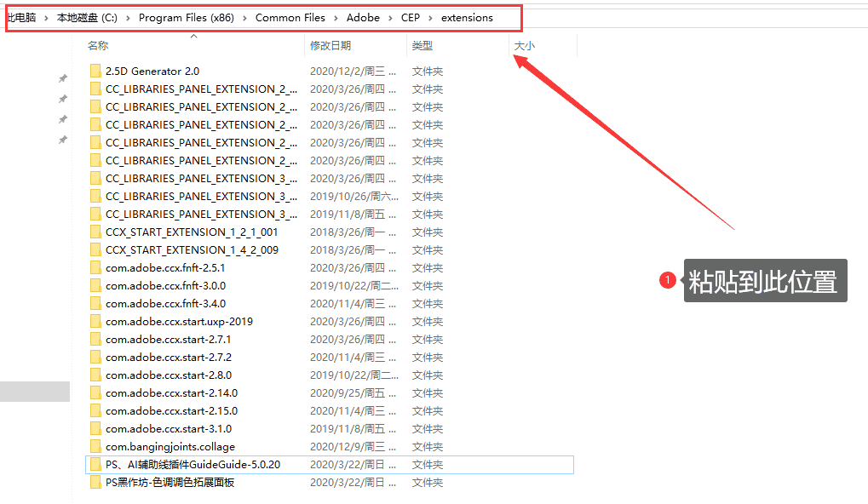Click the 2020/12/9 date of com.bangingjoints.collage
This screenshot has height=504, width=868.
click(x=354, y=446)
